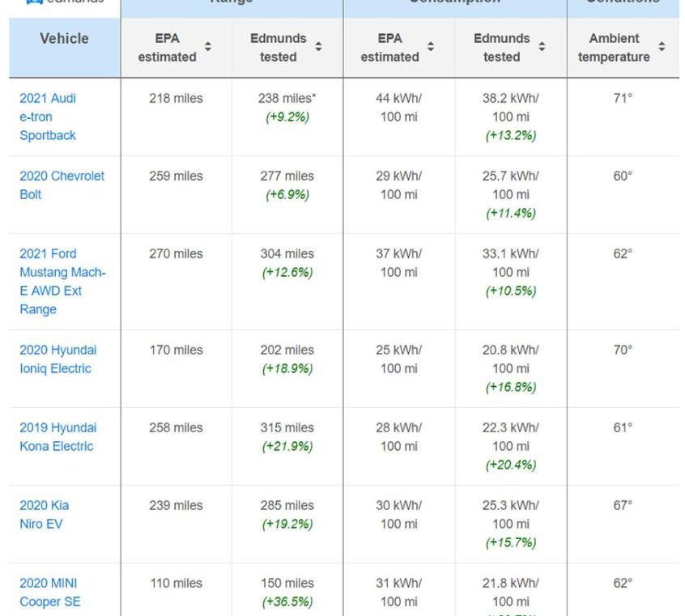Select the '285 miles' cell

[287, 505]
